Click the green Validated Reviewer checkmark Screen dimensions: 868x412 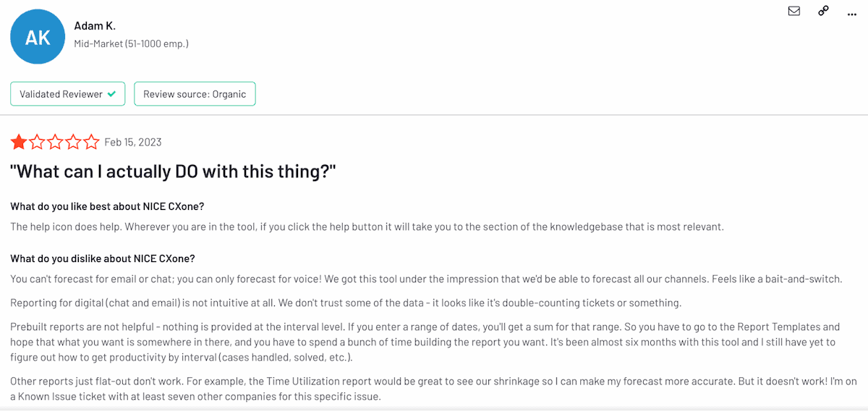click(111, 94)
